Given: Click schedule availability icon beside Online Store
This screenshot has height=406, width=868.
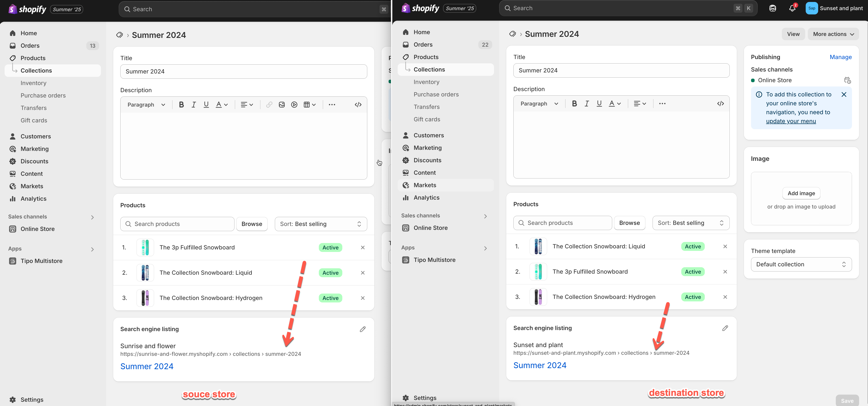Looking at the screenshot, I should click(847, 80).
